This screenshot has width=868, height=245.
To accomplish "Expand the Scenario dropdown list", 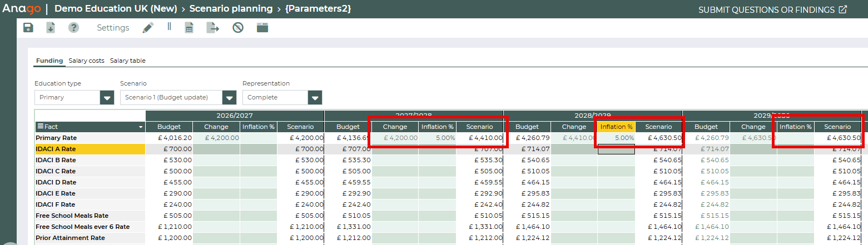I will coord(229,98).
